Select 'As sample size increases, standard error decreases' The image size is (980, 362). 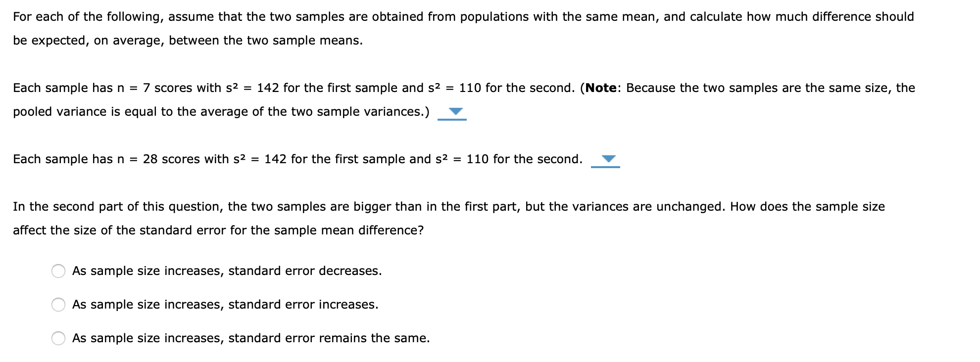point(58,270)
